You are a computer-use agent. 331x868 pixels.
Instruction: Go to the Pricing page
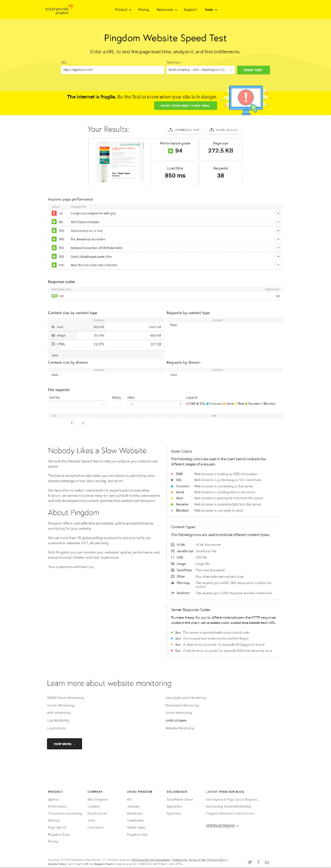(144, 10)
